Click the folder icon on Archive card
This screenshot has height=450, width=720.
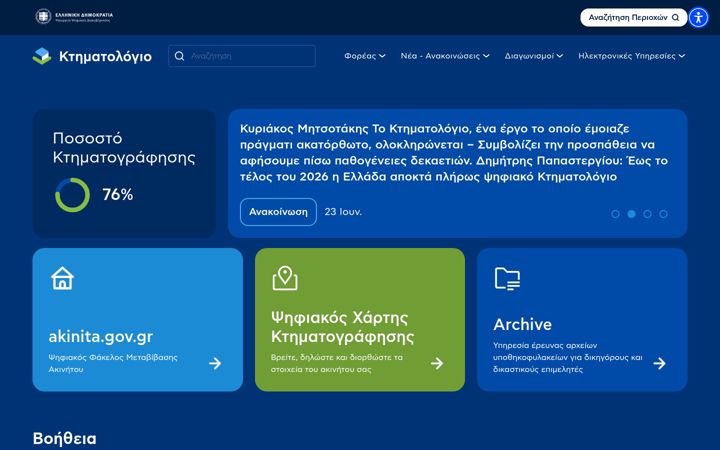(x=507, y=279)
